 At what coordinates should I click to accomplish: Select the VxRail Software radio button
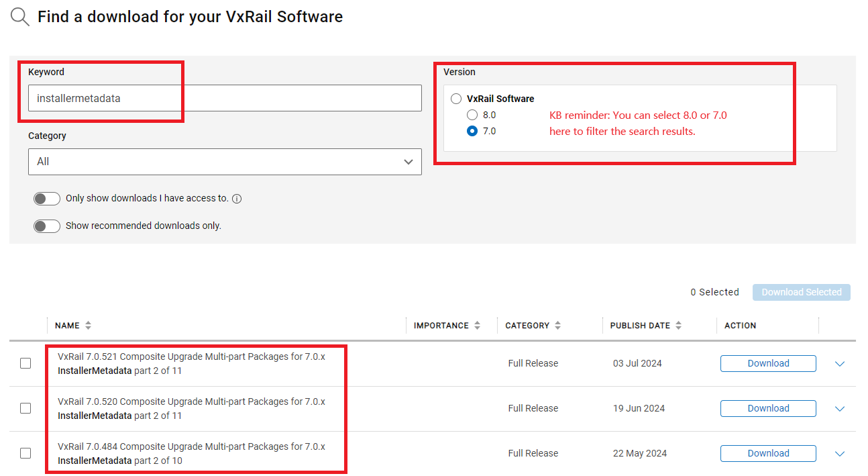pos(456,98)
